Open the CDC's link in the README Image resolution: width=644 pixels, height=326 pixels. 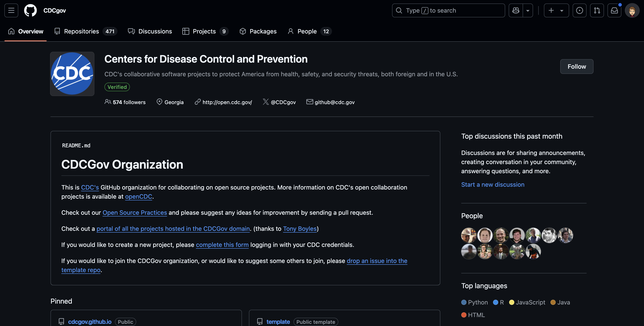[90, 187]
